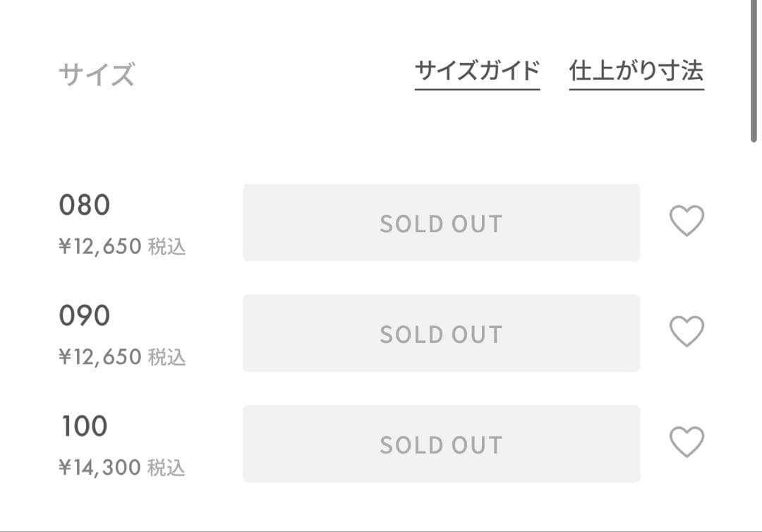The image size is (762, 532).
Task: Select the 100 size label
Action: (x=85, y=426)
